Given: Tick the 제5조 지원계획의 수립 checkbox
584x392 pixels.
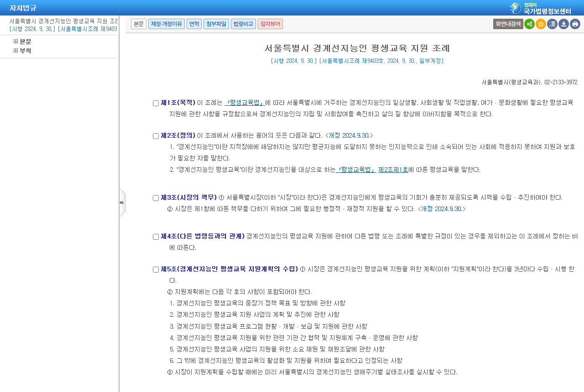Looking at the screenshot, I should click(x=156, y=269).
